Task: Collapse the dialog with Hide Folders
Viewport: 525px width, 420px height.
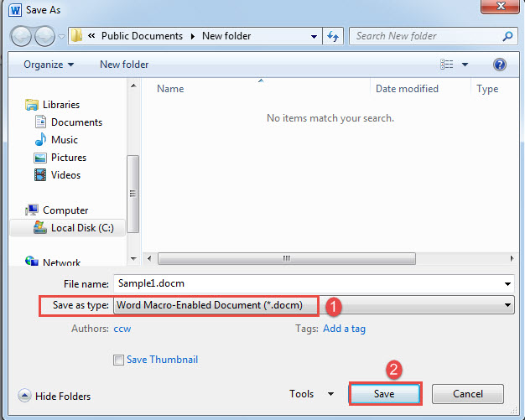Action: tap(55, 396)
